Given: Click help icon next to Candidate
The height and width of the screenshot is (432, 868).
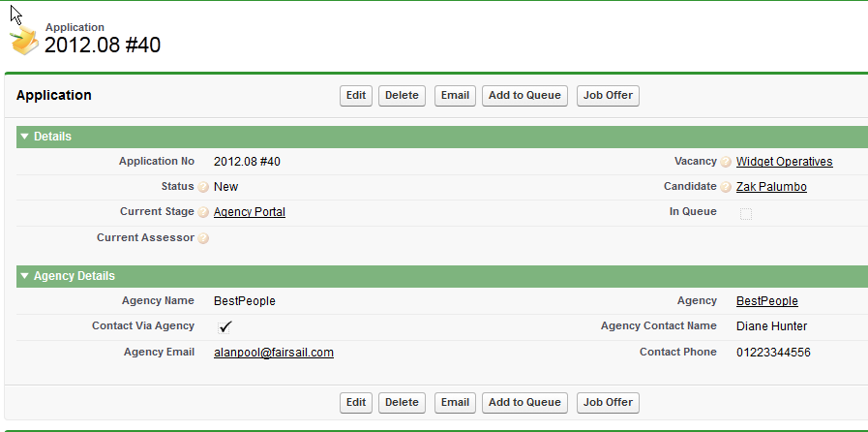Looking at the screenshot, I should click(x=726, y=187).
